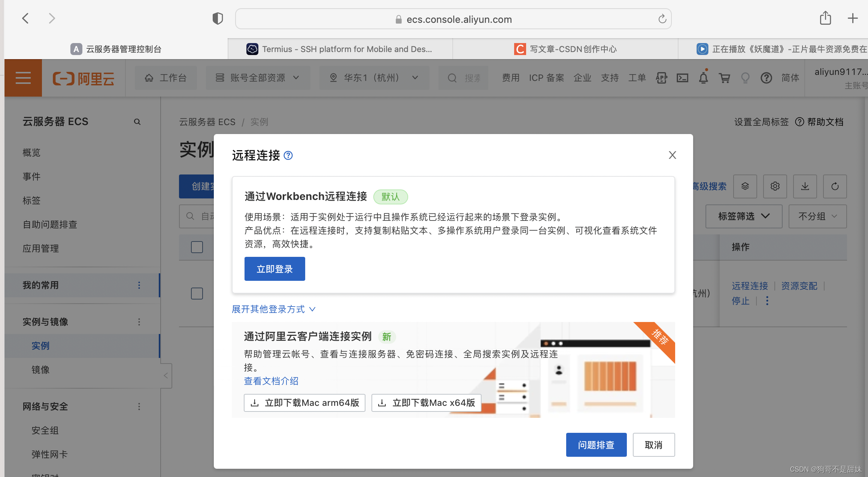Open the shopping cart
868x477 pixels.
point(725,78)
